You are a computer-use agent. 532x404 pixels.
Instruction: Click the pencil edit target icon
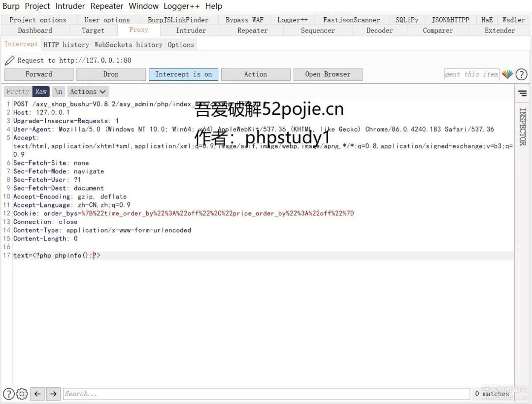(x=9, y=60)
